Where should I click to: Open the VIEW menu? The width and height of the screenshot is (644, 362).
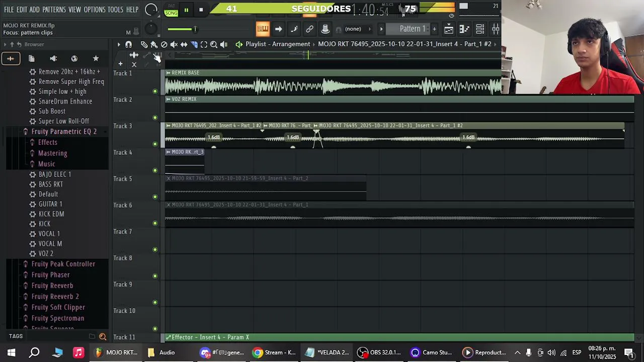pyautogui.click(x=74, y=10)
